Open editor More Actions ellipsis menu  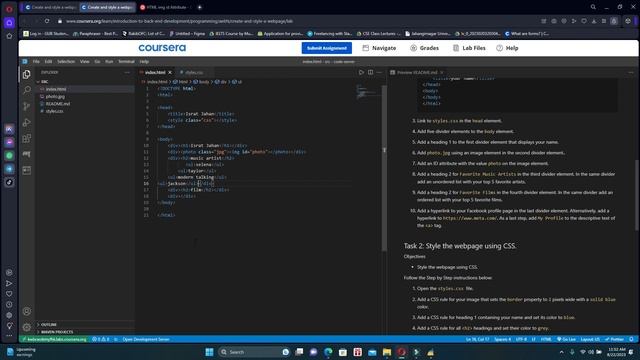pyautogui.click(x=380, y=72)
